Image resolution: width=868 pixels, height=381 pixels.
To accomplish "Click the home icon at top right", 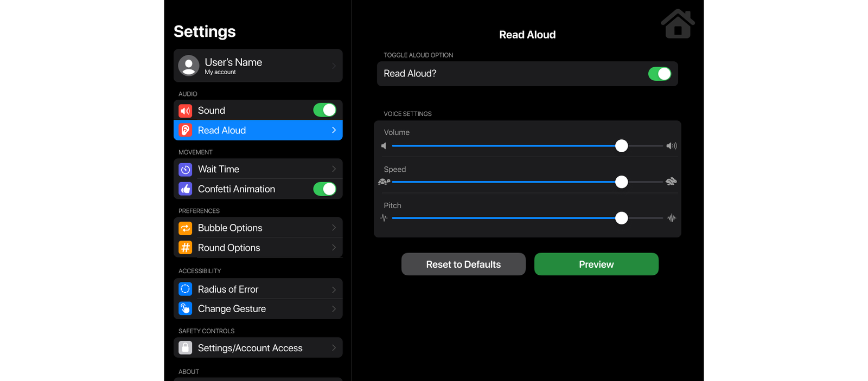I will pos(678,24).
